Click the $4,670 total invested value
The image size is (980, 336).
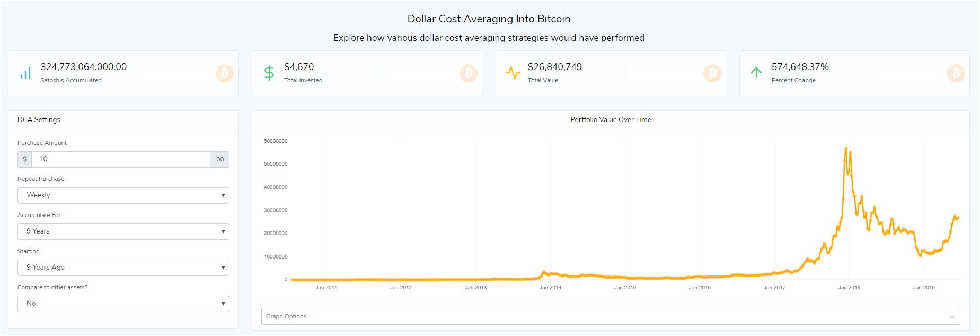(x=299, y=67)
